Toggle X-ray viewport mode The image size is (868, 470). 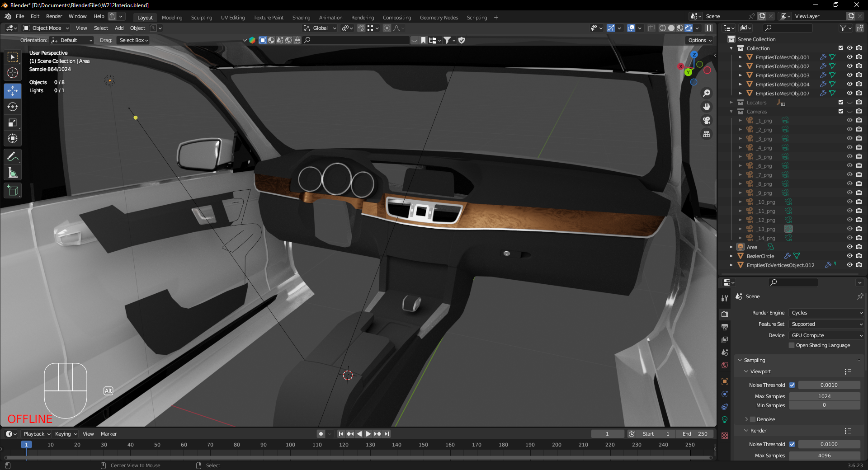651,28
